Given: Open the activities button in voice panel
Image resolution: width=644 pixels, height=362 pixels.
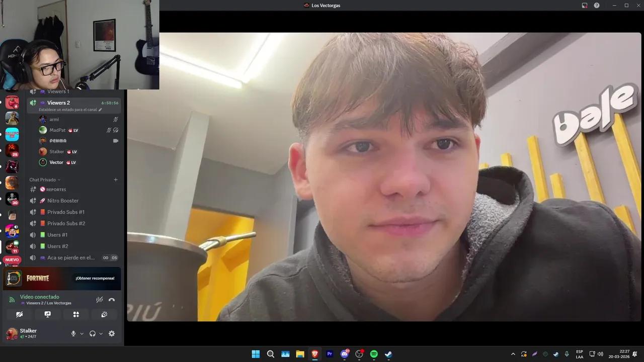Looking at the screenshot, I should 76,314.
